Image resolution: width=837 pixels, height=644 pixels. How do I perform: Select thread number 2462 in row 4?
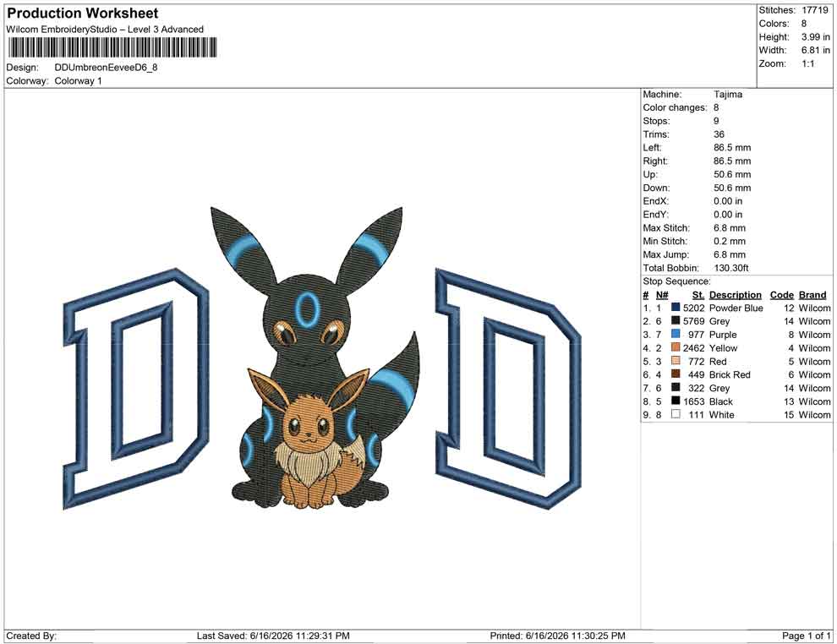click(694, 348)
